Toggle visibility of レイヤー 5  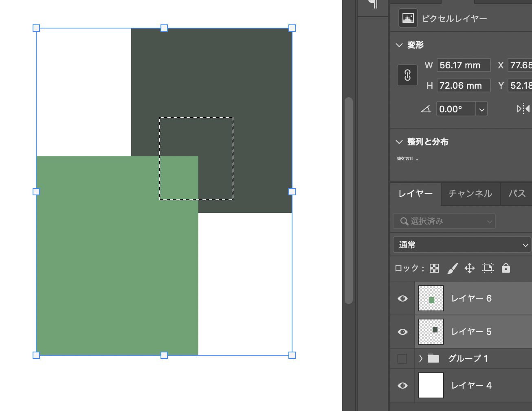(402, 331)
